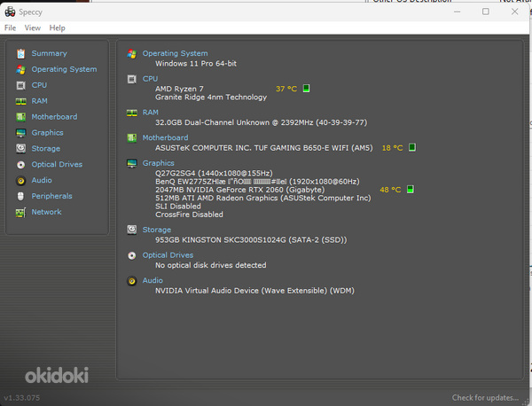532x406 pixels.
Task: Click the green temperature indicator next to 48 °C
Action: pos(411,190)
